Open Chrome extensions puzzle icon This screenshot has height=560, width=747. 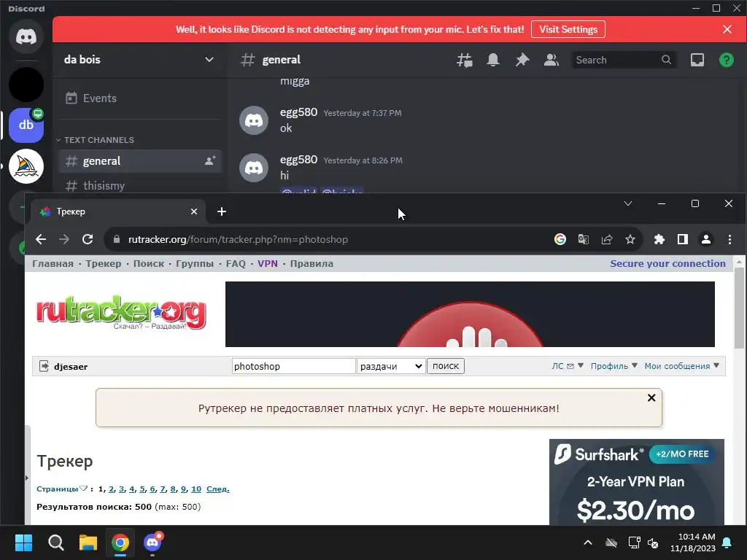click(x=659, y=239)
